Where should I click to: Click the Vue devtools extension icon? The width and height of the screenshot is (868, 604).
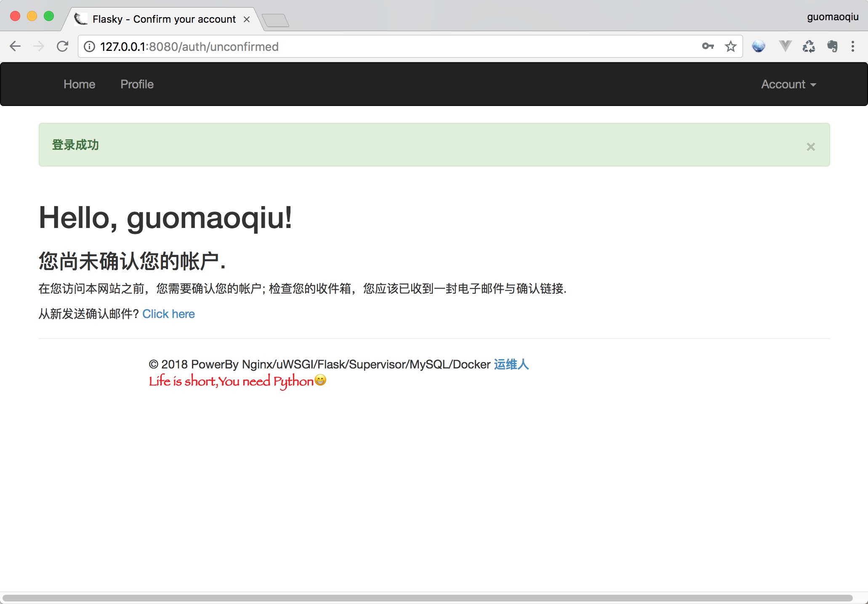(x=785, y=45)
